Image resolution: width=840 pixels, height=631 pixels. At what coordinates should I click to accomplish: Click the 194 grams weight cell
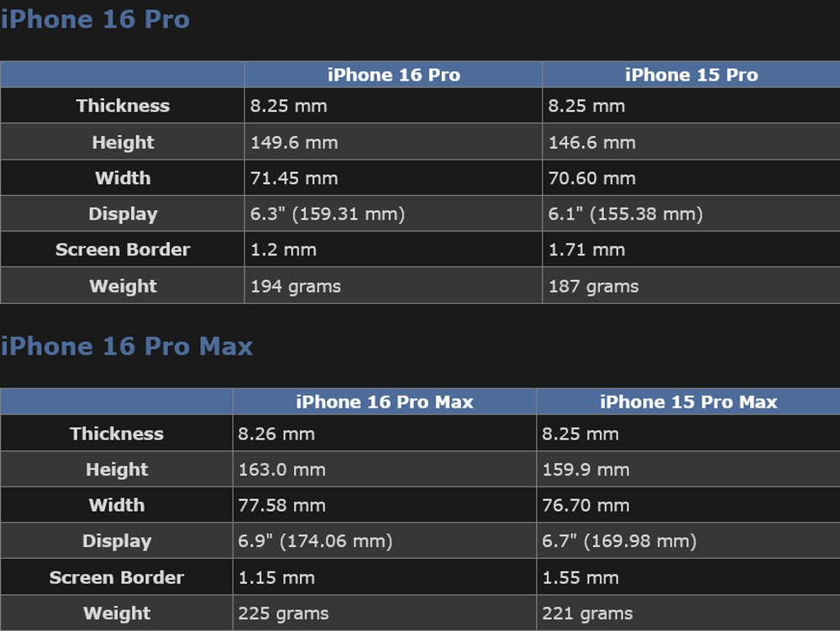coord(393,286)
